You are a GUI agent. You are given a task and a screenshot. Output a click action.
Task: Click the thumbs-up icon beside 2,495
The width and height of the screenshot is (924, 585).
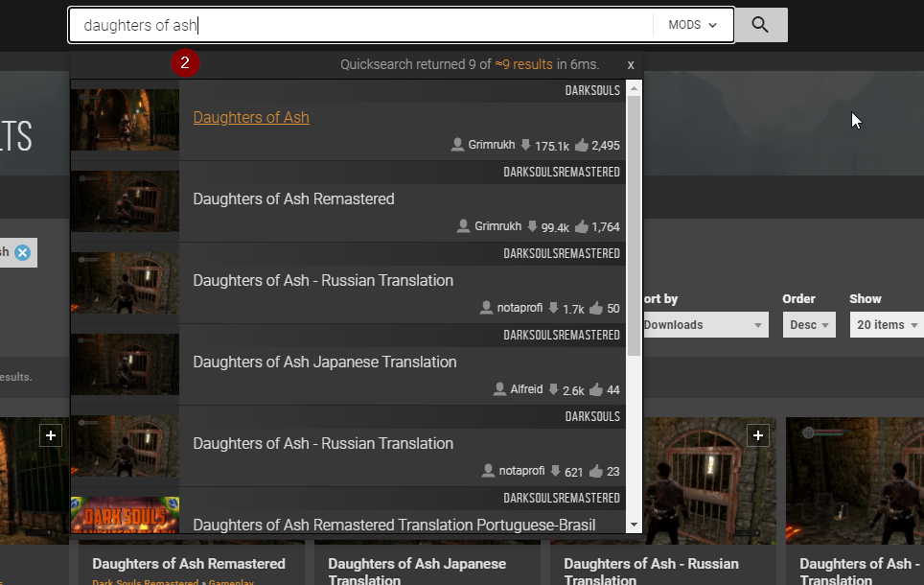tap(582, 145)
